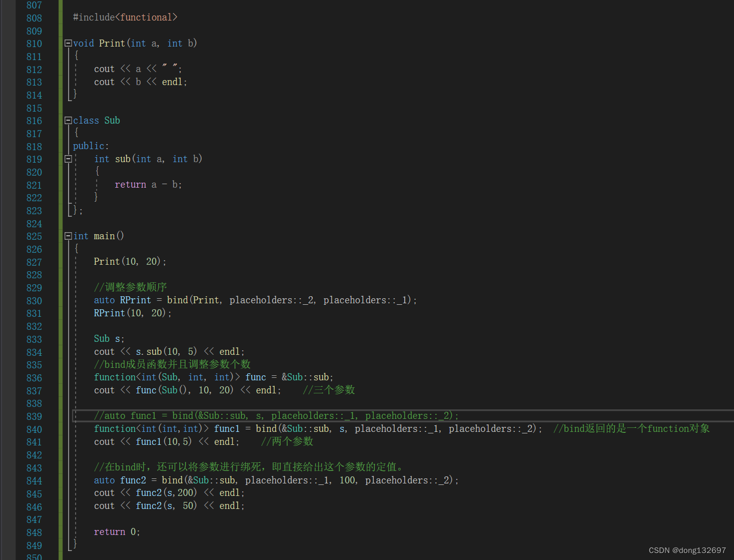This screenshot has height=560, width=734.
Task: Click the 'main' function name
Action: 104,236
